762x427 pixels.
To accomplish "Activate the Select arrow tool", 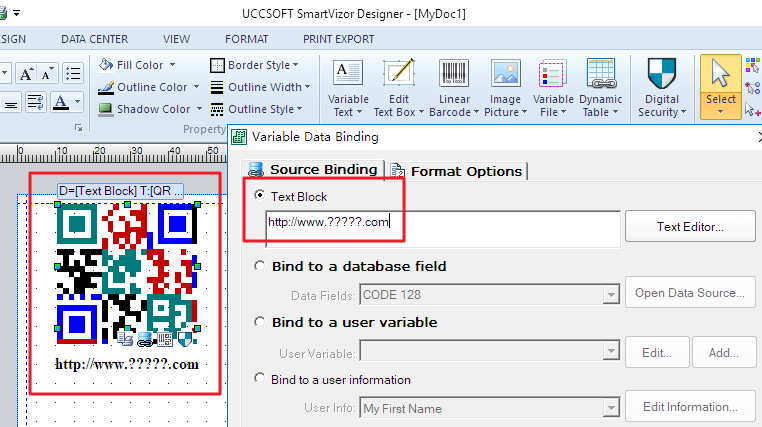I will [x=720, y=73].
